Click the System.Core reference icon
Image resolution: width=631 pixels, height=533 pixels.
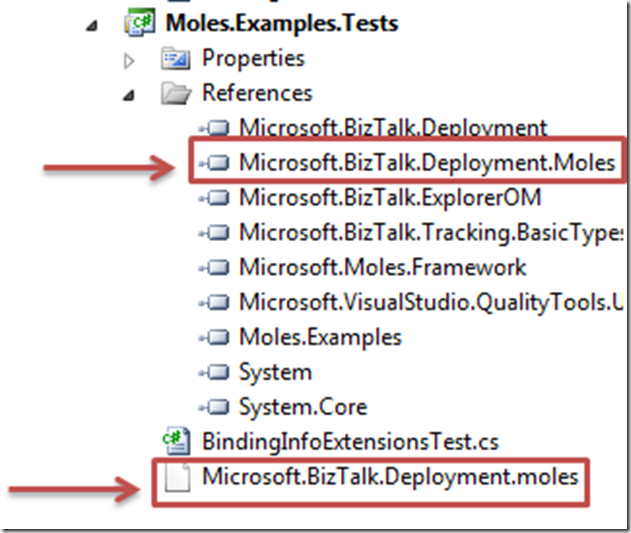coord(215,407)
